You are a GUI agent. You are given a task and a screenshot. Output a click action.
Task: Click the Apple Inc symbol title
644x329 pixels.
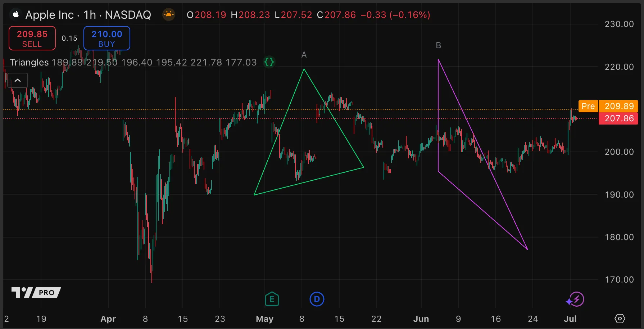tap(50, 15)
